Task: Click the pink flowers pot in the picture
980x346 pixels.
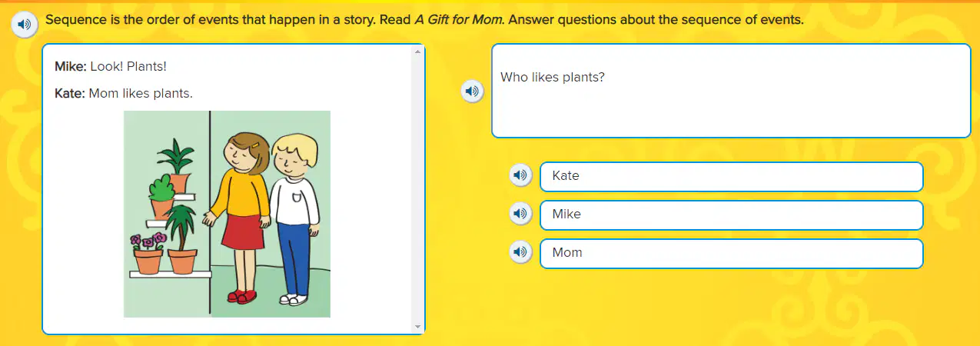Action: pyautogui.click(x=148, y=254)
